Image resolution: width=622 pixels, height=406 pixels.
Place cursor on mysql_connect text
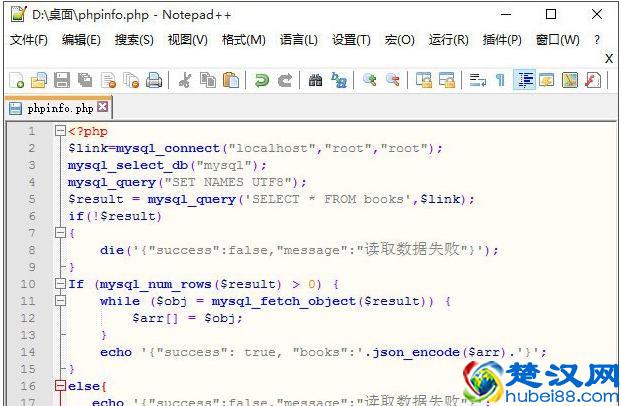pyautogui.click(x=167, y=148)
